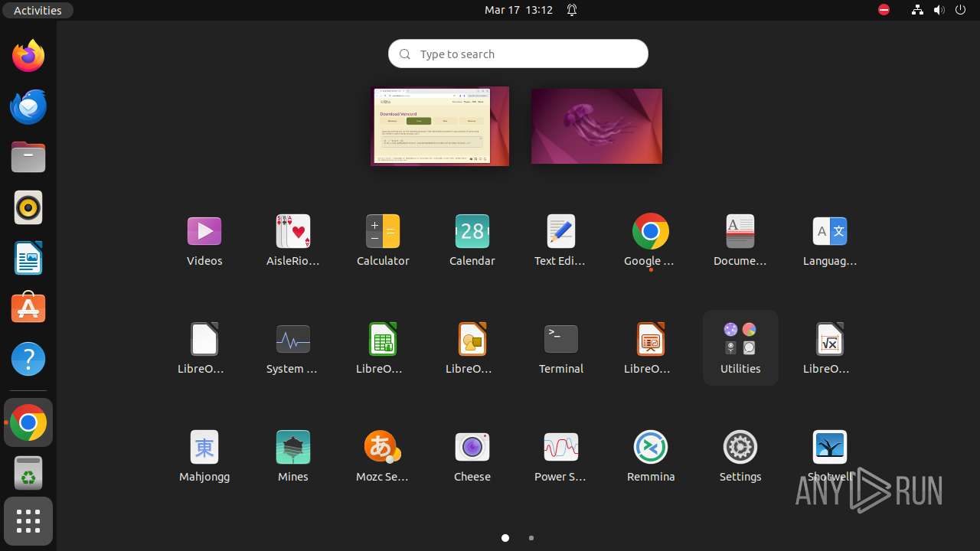Screen dimensions: 980x551
Task: Launch Rhythmbox from the dock
Action: pyautogui.click(x=28, y=207)
